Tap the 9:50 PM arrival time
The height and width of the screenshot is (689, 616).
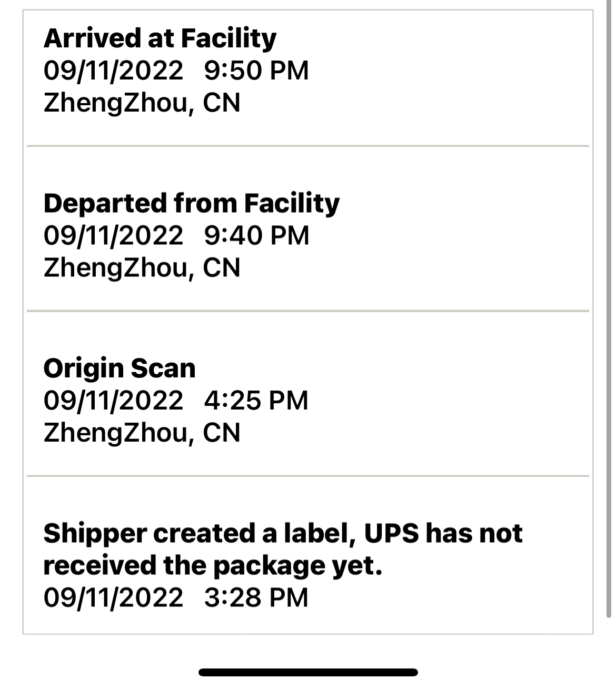pos(256,71)
